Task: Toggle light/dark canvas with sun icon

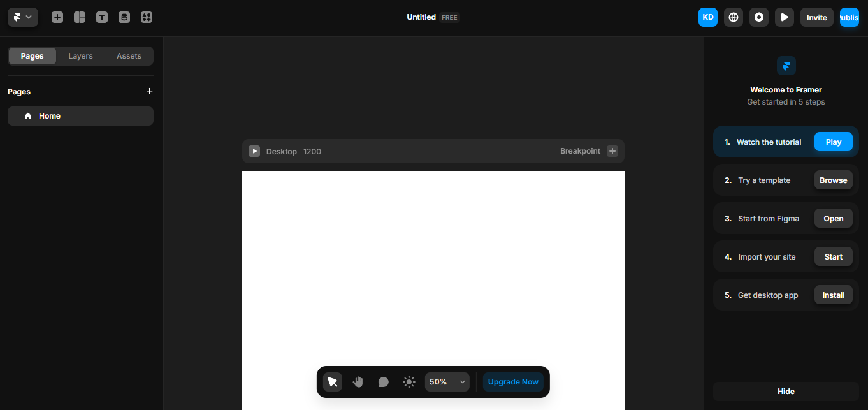Action: pos(409,382)
